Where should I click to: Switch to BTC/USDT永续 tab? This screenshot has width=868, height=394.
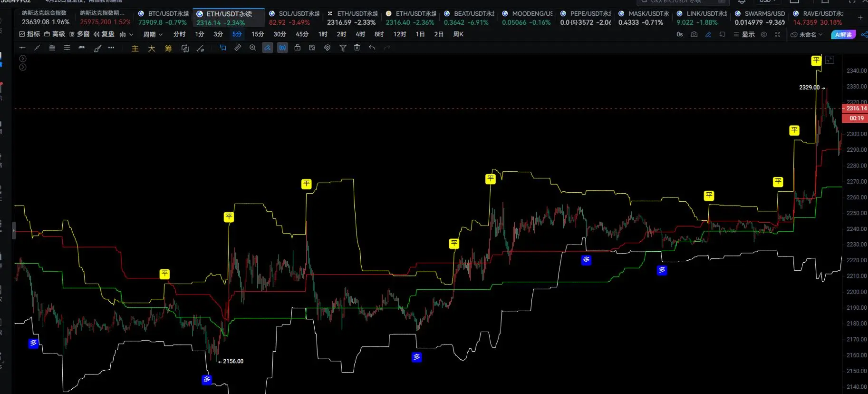(x=163, y=18)
